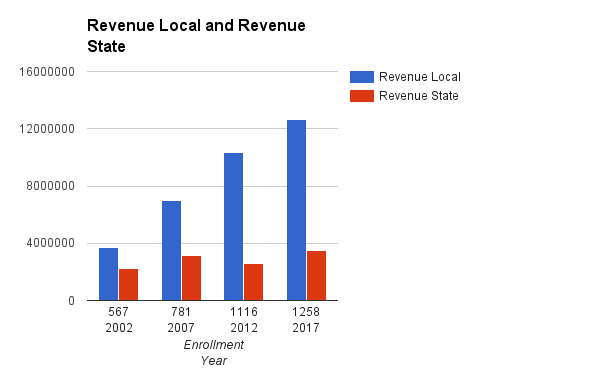The height and width of the screenshot is (371, 600).
Task: Select the Year axis title
Action: (x=214, y=361)
